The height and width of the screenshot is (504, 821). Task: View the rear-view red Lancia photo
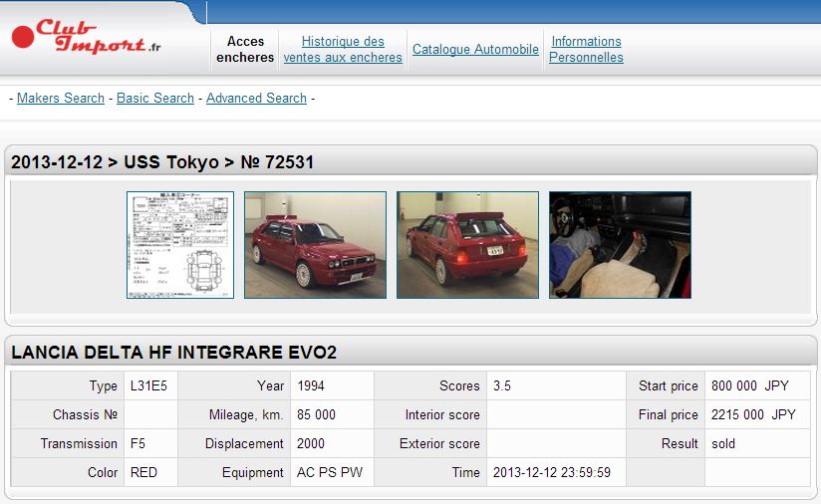tap(467, 245)
